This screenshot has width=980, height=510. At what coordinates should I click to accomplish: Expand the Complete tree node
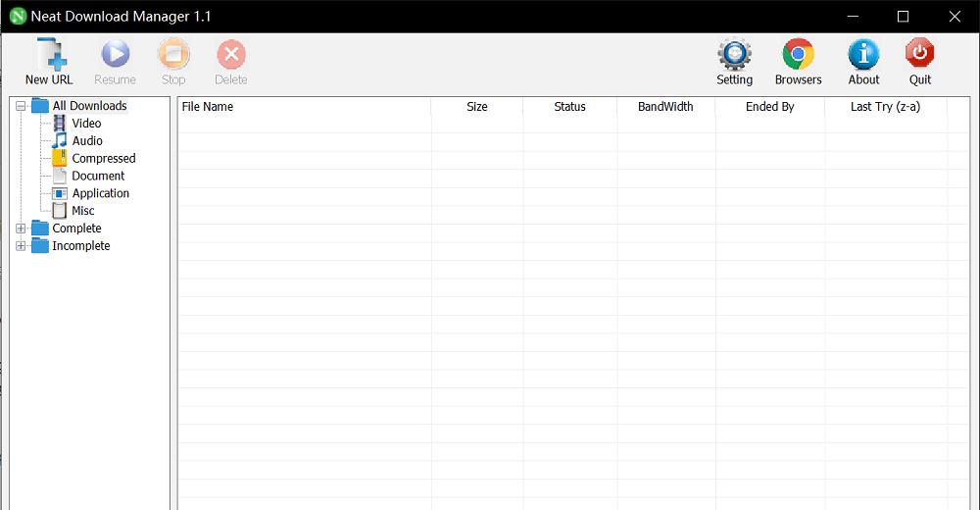[x=21, y=229]
